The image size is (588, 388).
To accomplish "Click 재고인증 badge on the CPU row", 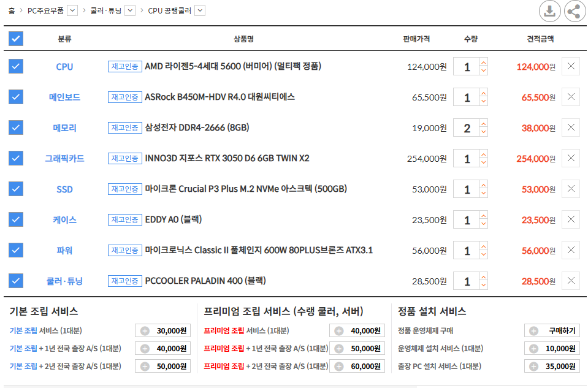I will point(125,66).
